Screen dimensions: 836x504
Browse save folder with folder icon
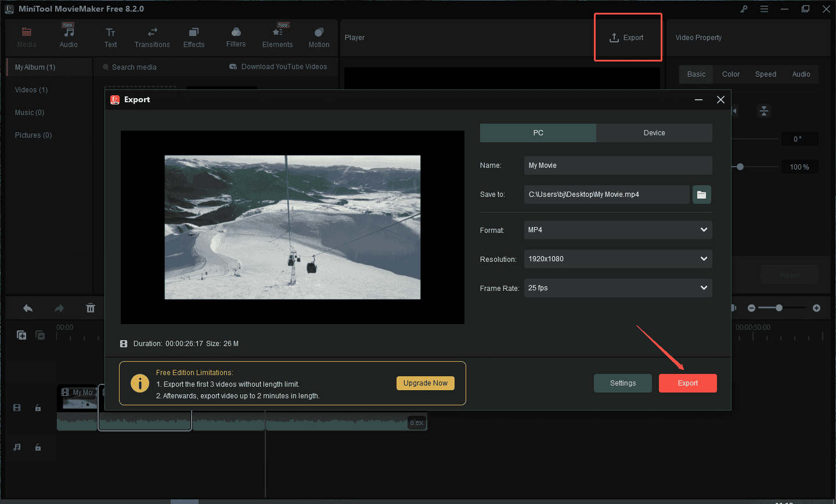pos(702,195)
